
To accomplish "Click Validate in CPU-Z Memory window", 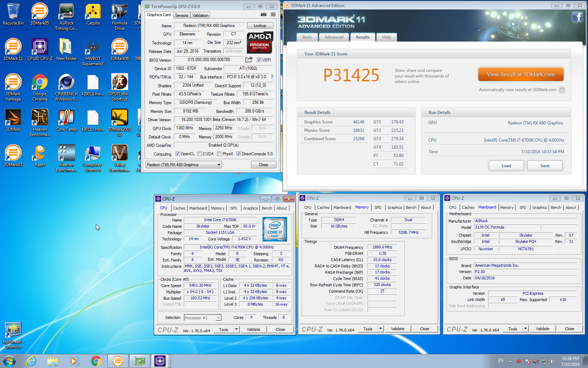I will [x=398, y=329].
